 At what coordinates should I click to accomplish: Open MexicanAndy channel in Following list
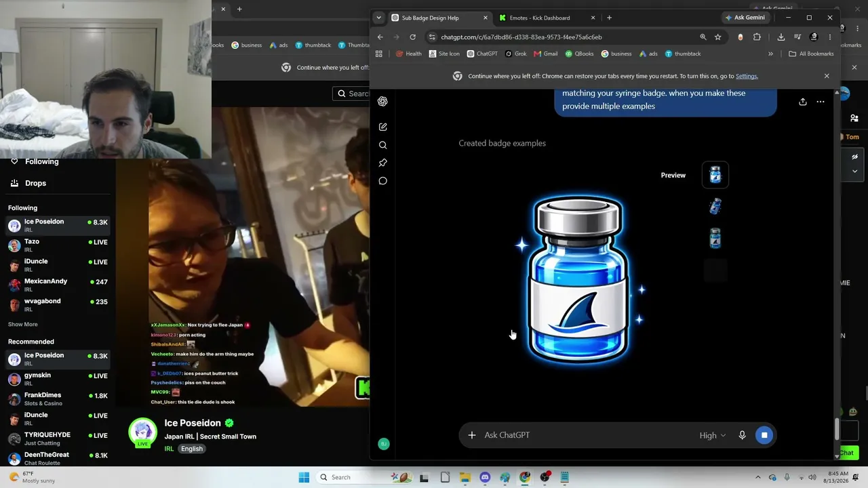point(58,285)
